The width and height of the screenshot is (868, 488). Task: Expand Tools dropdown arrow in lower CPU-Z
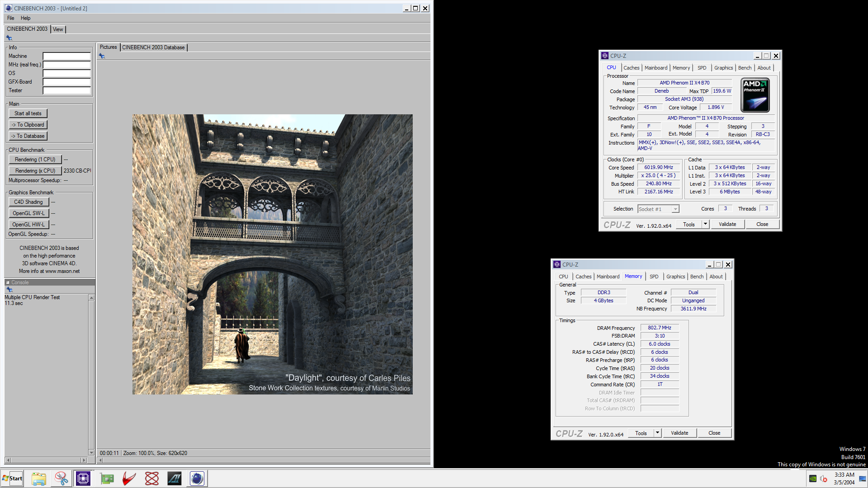pyautogui.click(x=657, y=433)
